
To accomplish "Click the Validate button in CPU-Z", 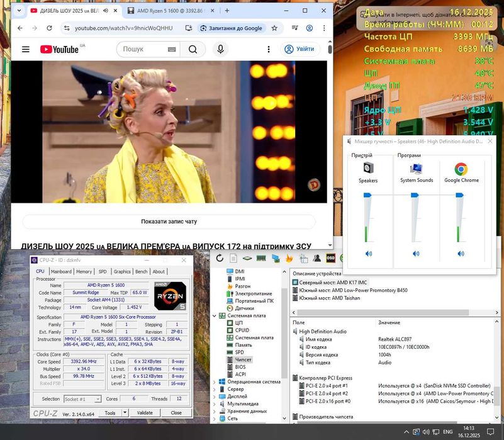I will pyautogui.click(x=145, y=413).
